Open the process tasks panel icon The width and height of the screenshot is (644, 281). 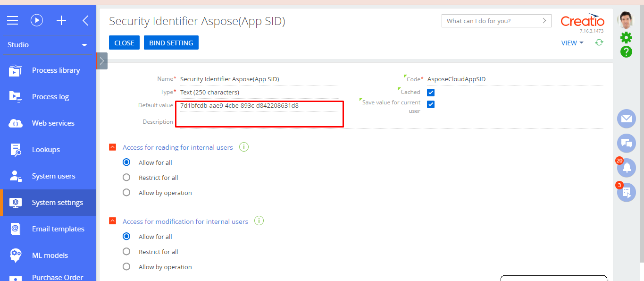[x=627, y=192]
